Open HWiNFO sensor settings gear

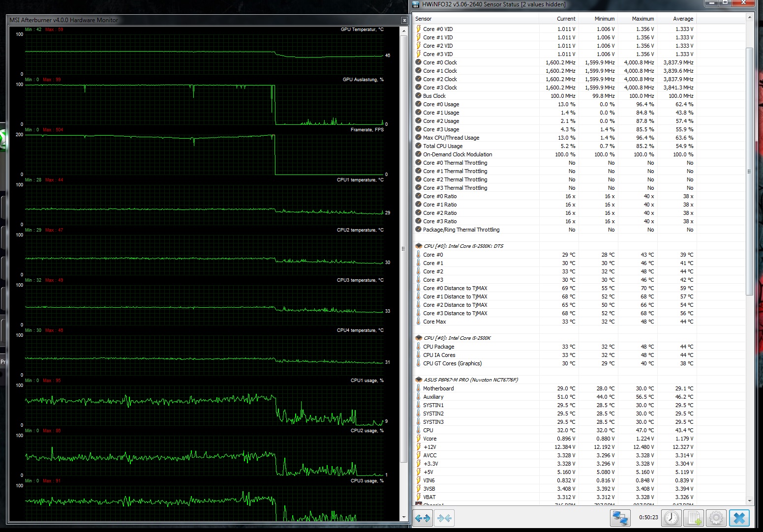coord(716,518)
